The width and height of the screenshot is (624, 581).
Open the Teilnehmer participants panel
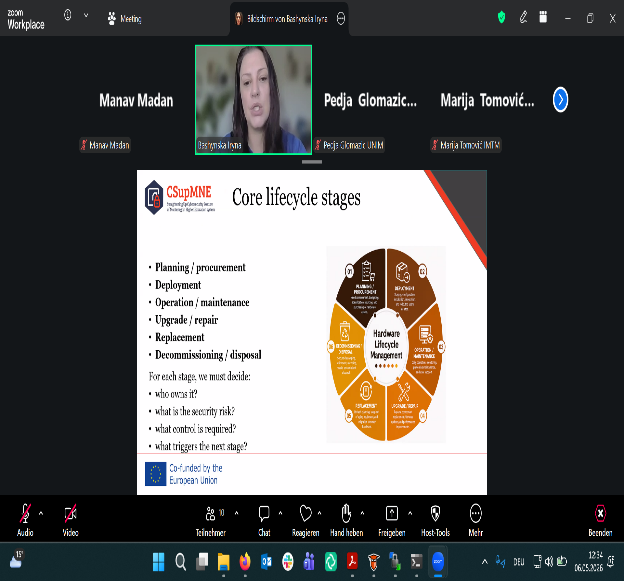211,520
